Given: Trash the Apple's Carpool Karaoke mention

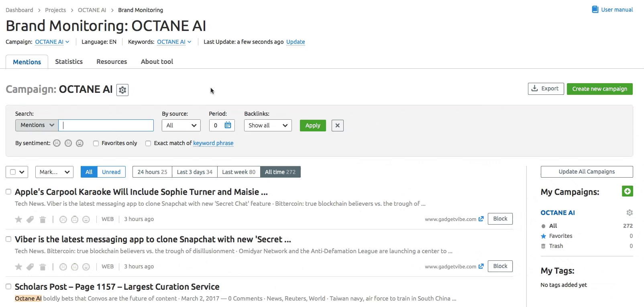Looking at the screenshot, I should [x=43, y=219].
